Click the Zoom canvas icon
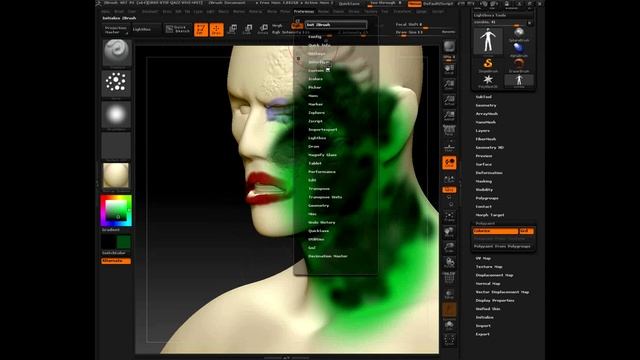The image size is (640, 360). (x=449, y=85)
